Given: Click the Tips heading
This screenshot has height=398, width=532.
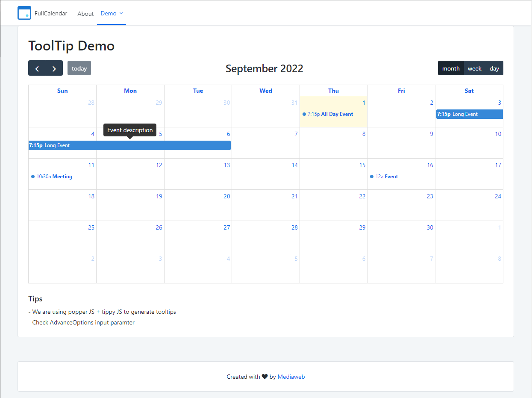Looking at the screenshot, I should click(35, 299).
